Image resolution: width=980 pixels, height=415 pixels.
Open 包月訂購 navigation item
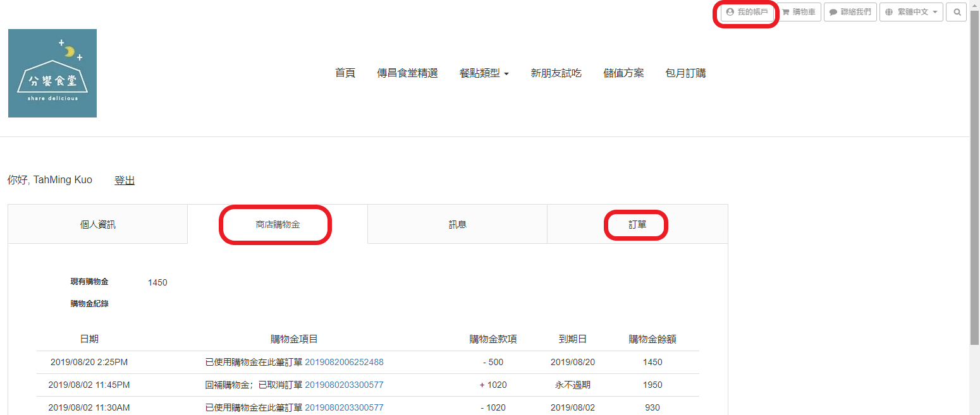685,73
